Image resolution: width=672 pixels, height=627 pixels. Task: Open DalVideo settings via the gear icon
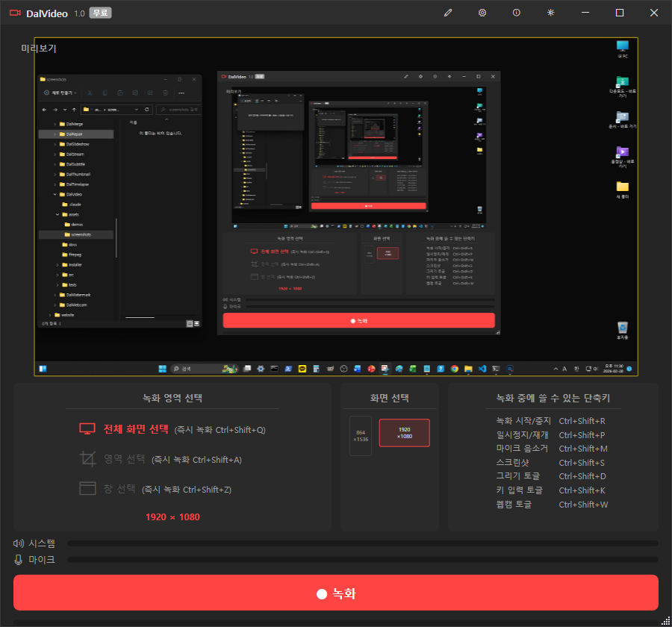(x=482, y=13)
